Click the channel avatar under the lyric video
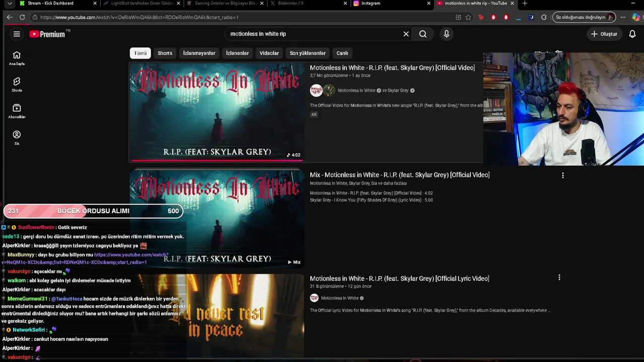 (314, 298)
